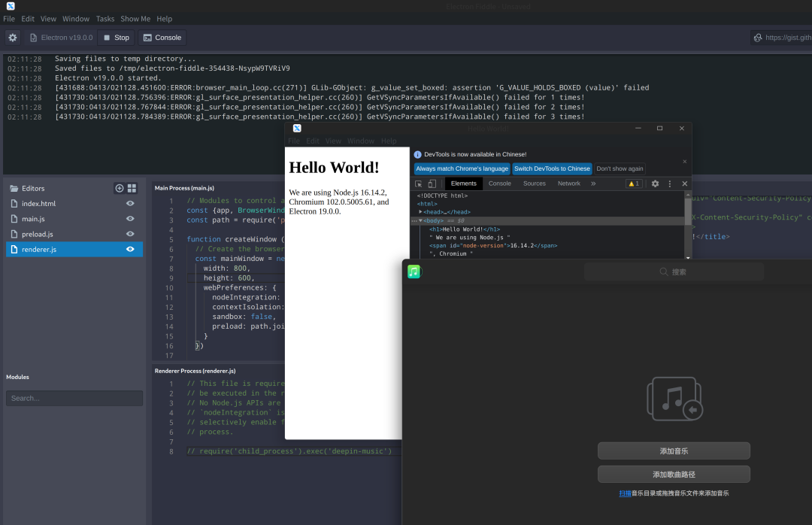
Task: Click the 添加音乐 button
Action: [x=674, y=451]
